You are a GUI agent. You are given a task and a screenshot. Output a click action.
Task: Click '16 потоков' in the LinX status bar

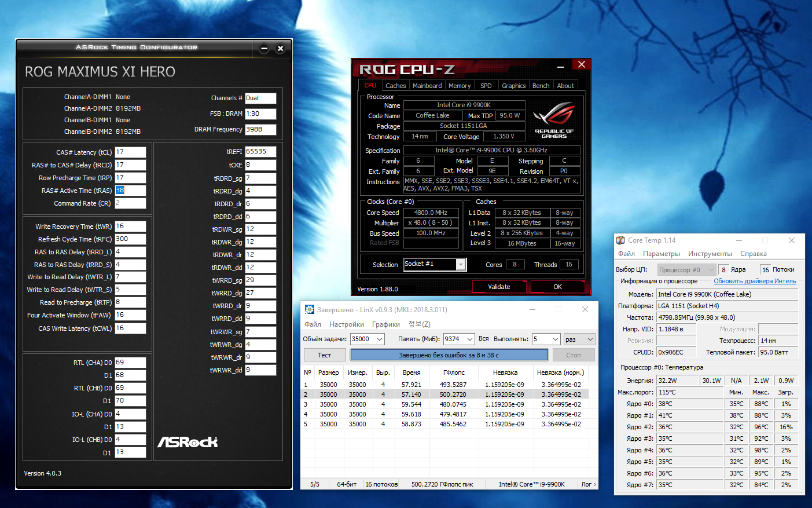(381, 484)
